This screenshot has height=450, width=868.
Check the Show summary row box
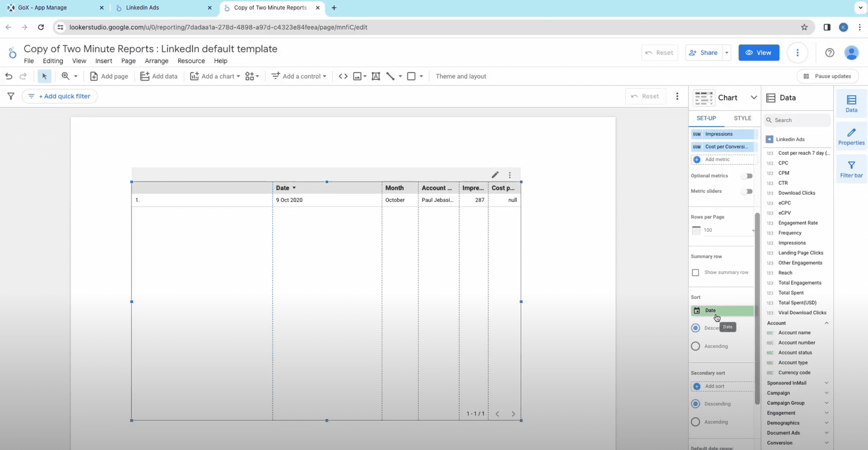[x=695, y=272]
